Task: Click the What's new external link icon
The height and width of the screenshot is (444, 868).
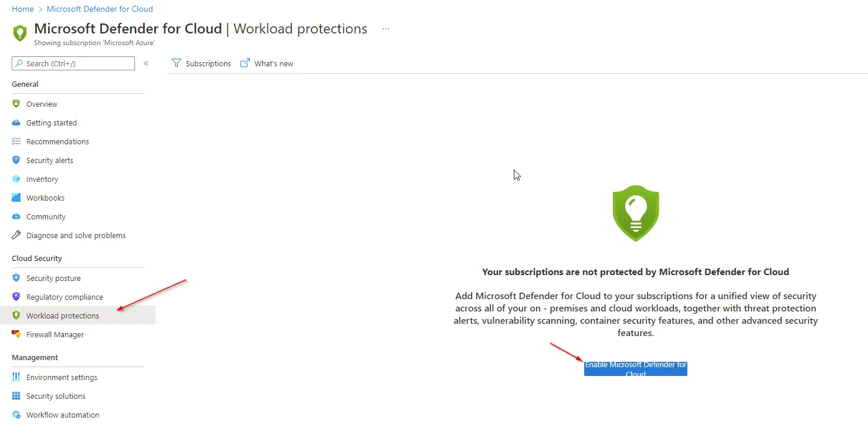Action: click(245, 63)
